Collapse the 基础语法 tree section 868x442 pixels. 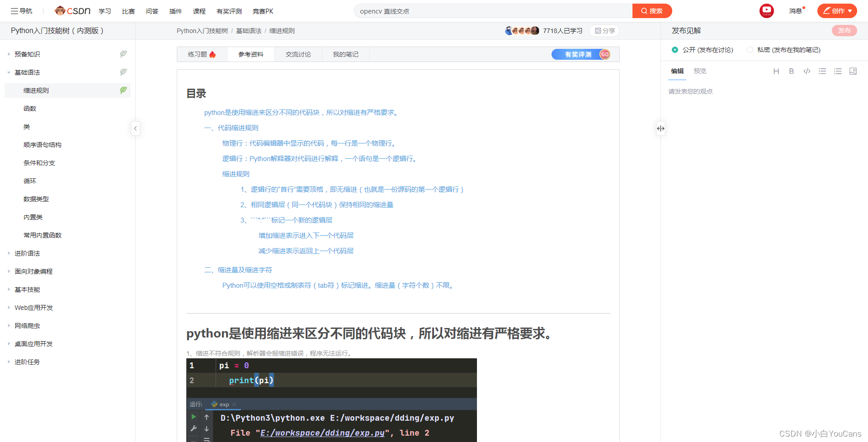pyautogui.click(x=9, y=72)
